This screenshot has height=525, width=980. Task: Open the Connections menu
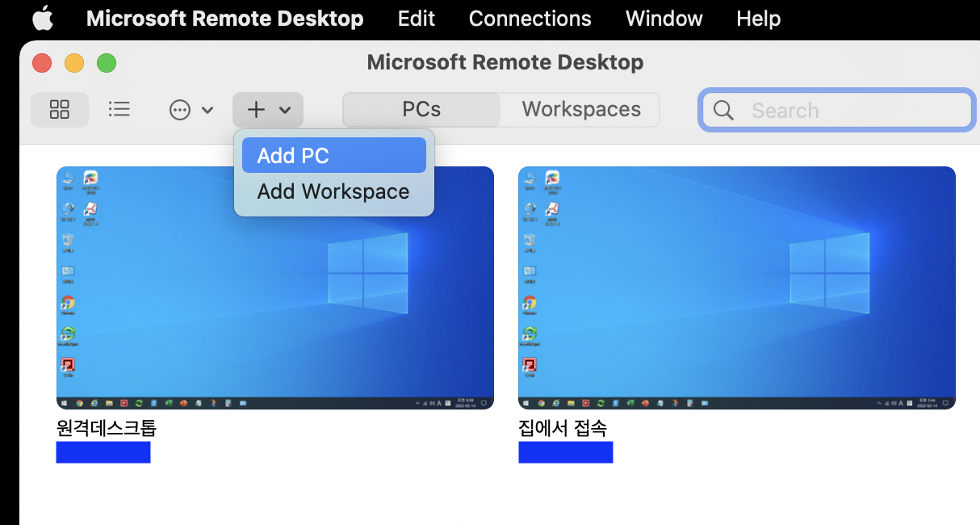530,19
